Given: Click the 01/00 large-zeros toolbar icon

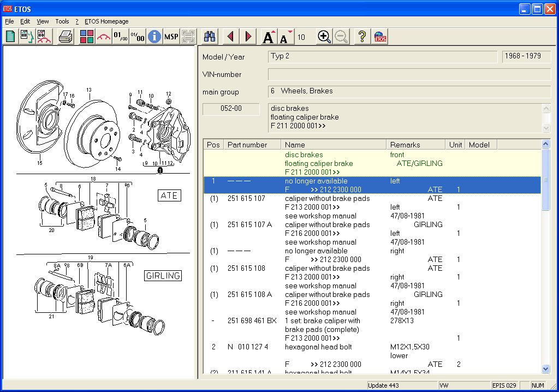Looking at the screenshot, I should tap(138, 37).
